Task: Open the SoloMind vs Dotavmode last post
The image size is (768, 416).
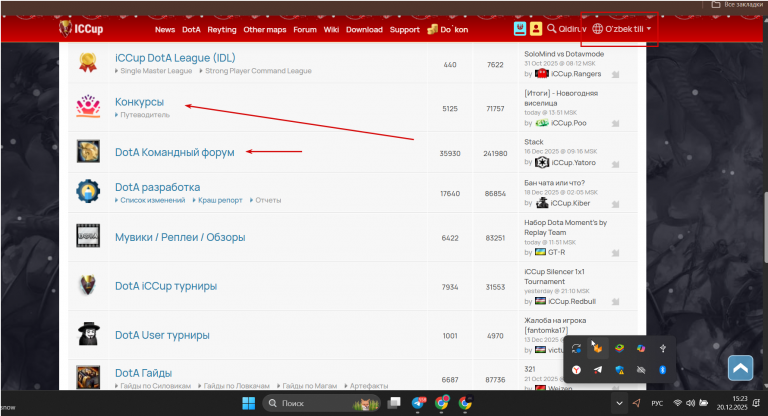Action: (x=564, y=54)
